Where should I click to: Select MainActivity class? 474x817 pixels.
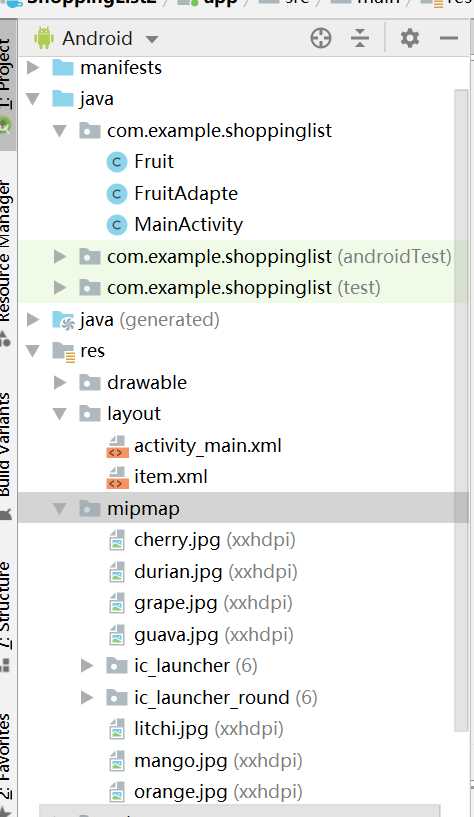pos(189,225)
